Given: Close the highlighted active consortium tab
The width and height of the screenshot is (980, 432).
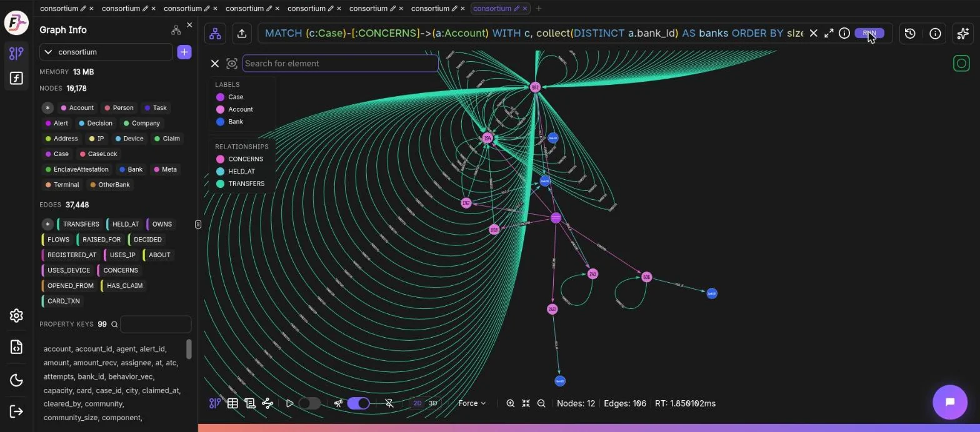Looking at the screenshot, I should [x=525, y=9].
